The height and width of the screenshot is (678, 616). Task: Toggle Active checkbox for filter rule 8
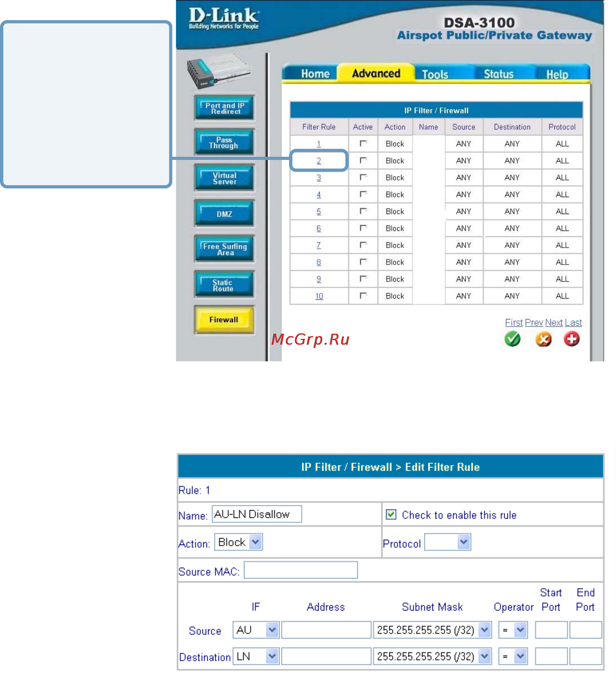click(x=363, y=262)
